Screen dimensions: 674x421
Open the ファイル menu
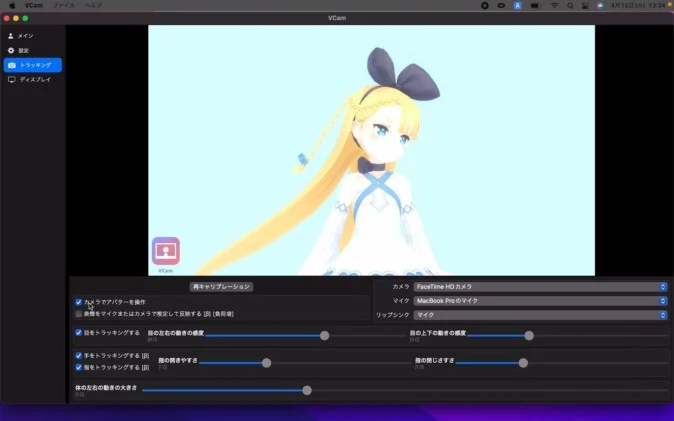(64, 6)
